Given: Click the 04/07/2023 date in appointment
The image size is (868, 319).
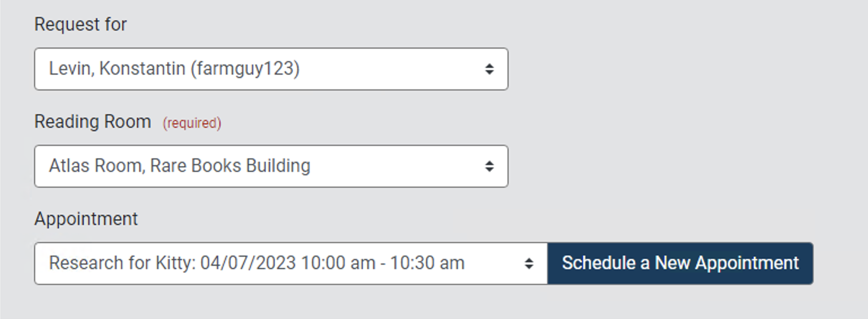Looking at the screenshot, I should pos(248,264).
